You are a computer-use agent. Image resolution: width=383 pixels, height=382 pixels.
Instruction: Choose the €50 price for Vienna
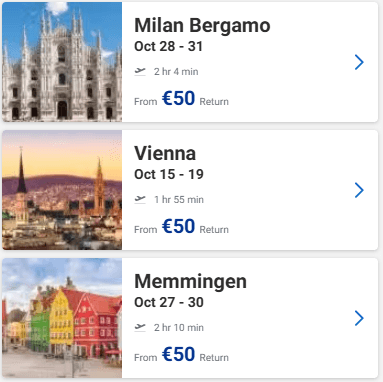178,226
